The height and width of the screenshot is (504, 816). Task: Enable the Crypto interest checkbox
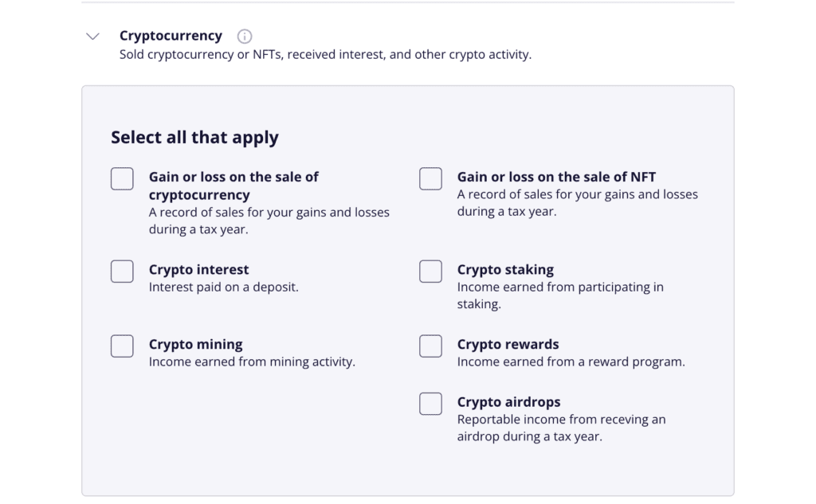(122, 272)
